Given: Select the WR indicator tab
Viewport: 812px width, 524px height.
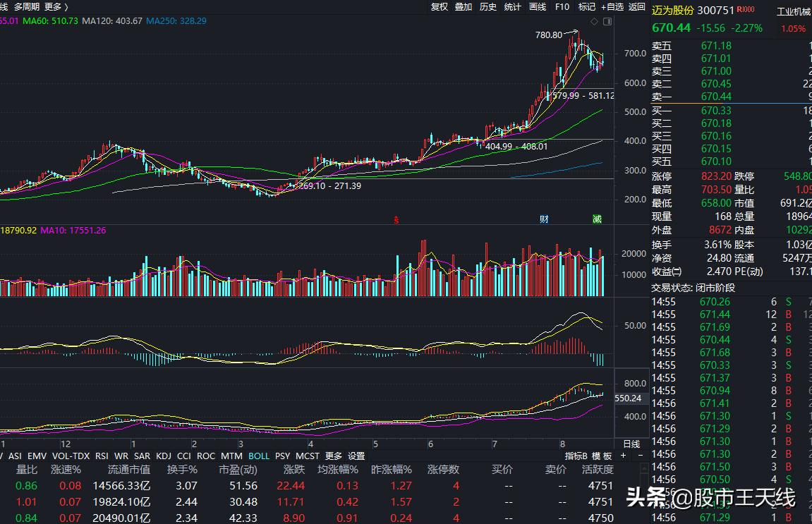Looking at the screenshot, I should (121, 456).
